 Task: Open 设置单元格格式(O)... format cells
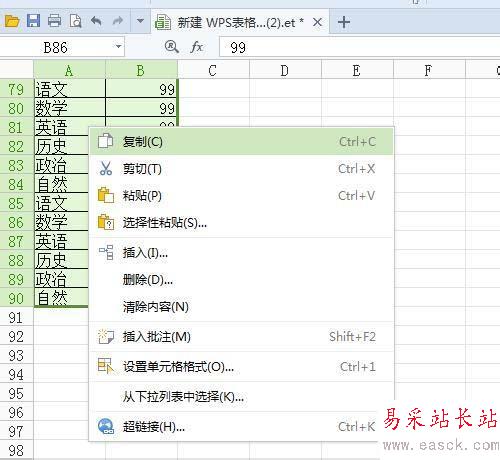(242, 367)
